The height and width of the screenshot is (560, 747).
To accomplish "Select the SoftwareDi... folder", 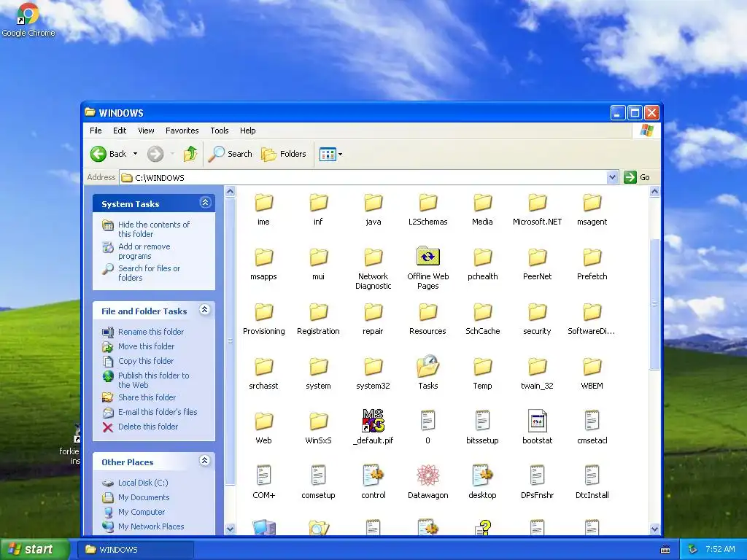I will tap(592, 312).
